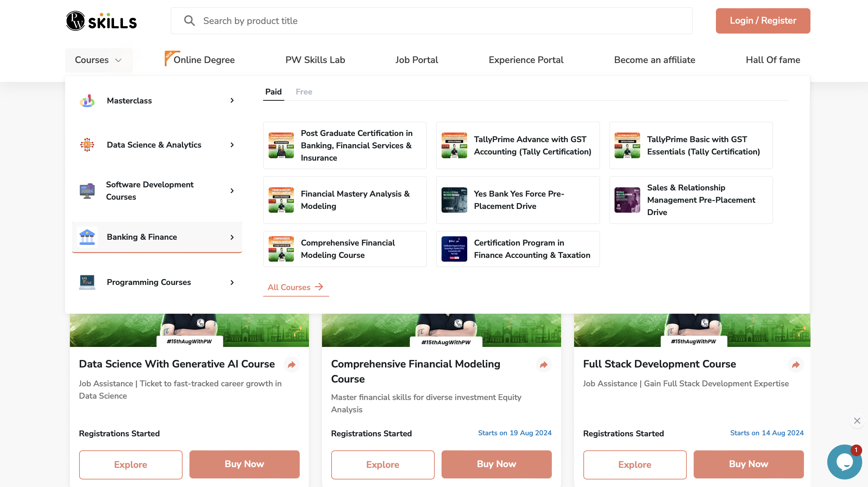Open TallyPrime Advance with GST thumbnail
Viewport: 868px width, 487px height.
click(x=454, y=145)
